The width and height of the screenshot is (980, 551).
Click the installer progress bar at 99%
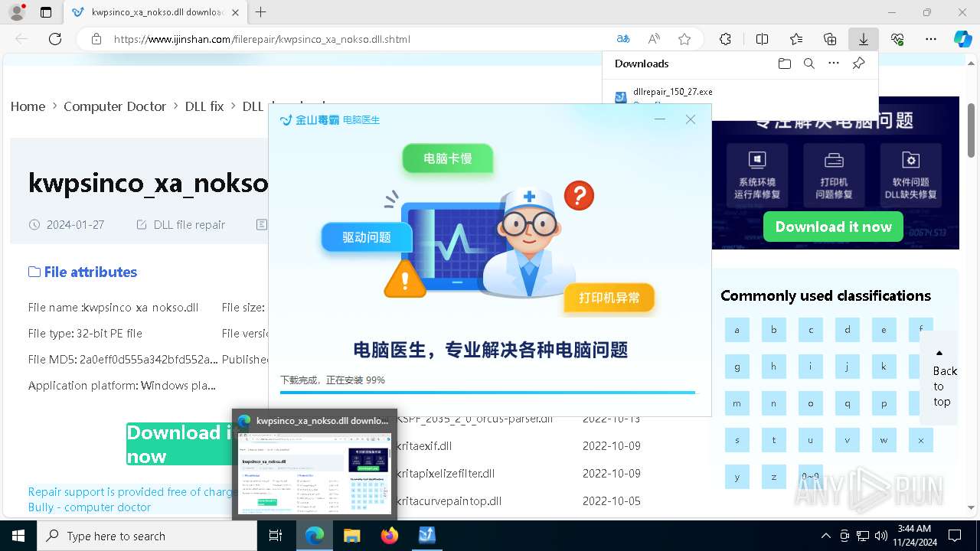click(488, 393)
